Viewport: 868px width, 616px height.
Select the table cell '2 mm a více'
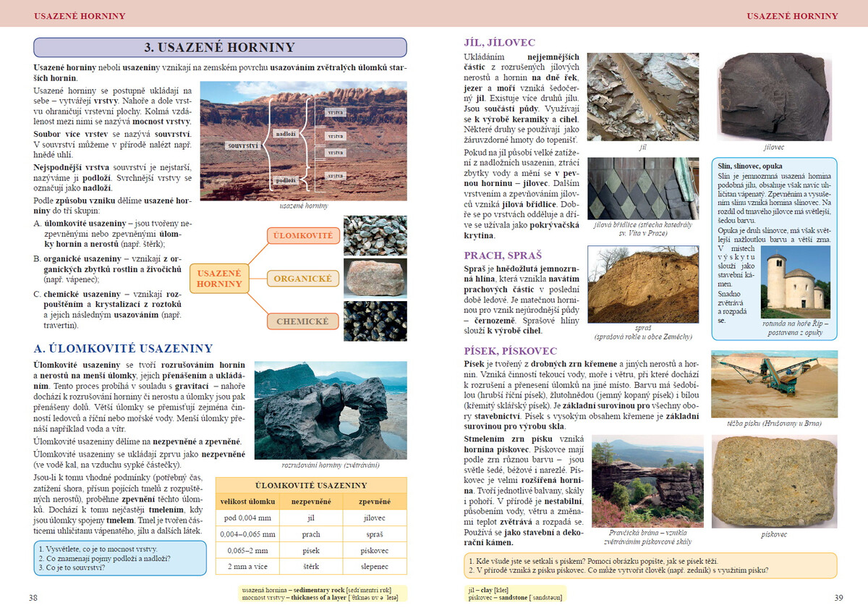pos(247,566)
